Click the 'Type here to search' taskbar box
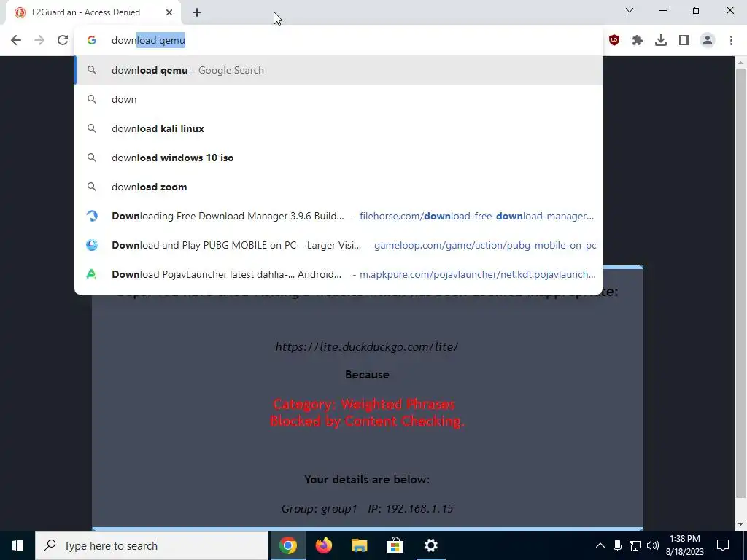 [152, 545]
